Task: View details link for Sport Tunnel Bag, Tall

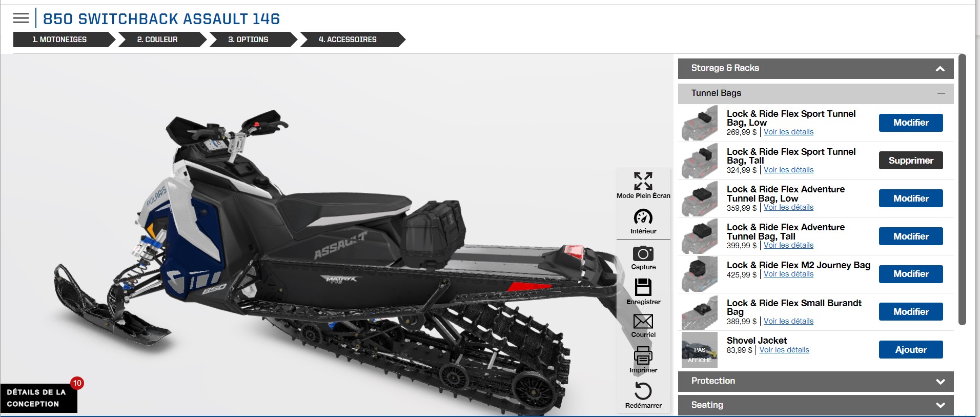Action: [x=788, y=170]
